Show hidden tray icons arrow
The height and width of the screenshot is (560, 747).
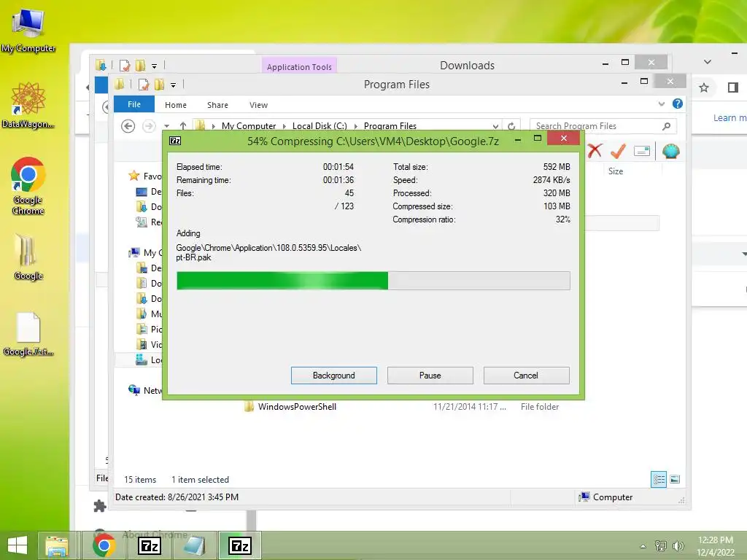point(643,545)
